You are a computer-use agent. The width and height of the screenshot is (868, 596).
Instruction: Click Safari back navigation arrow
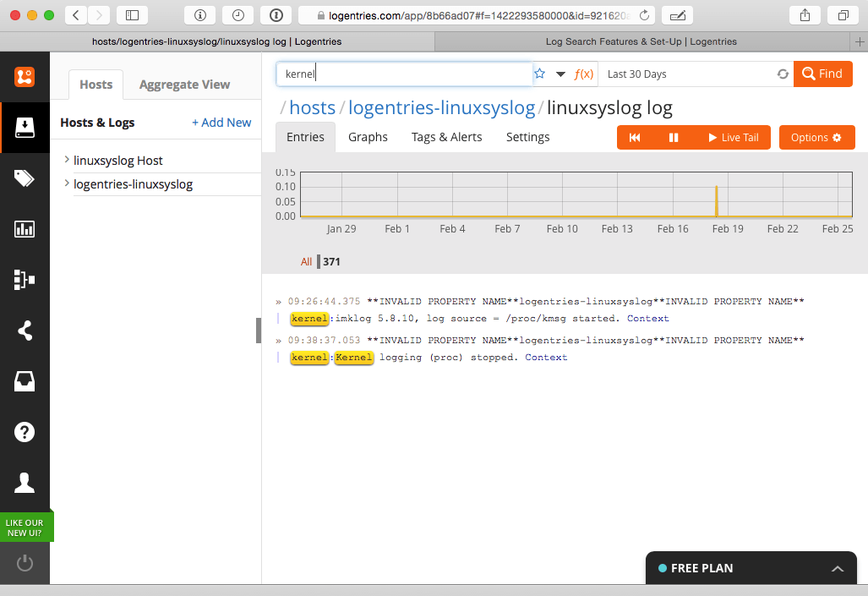(x=76, y=15)
